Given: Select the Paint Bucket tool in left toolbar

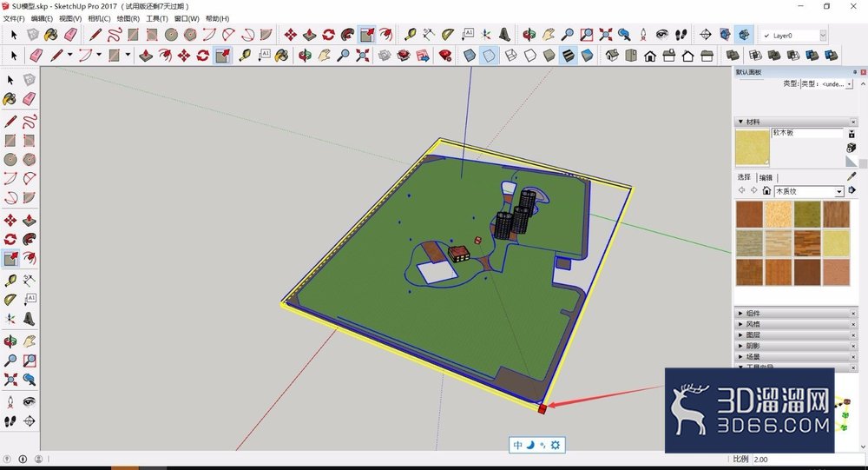Looking at the screenshot, I should 10,99.
